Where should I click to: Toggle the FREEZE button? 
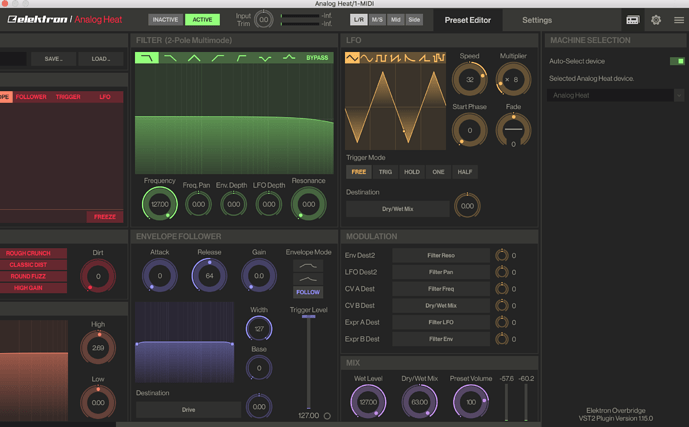(x=105, y=217)
